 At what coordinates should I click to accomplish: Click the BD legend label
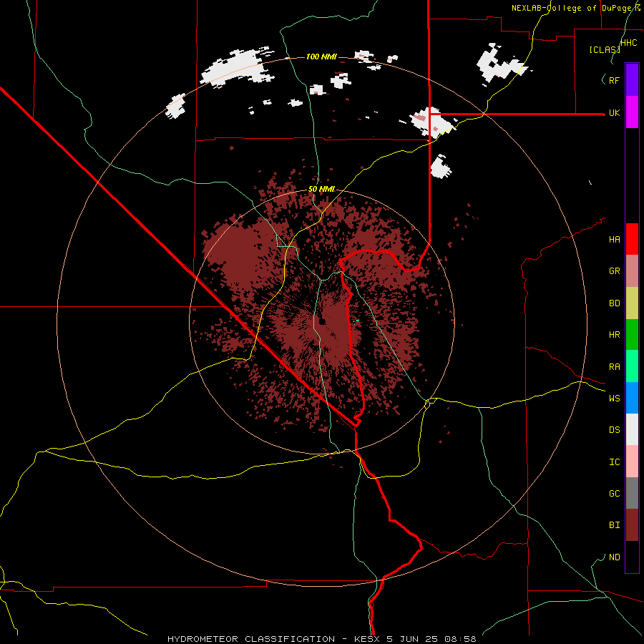pyautogui.click(x=614, y=303)
